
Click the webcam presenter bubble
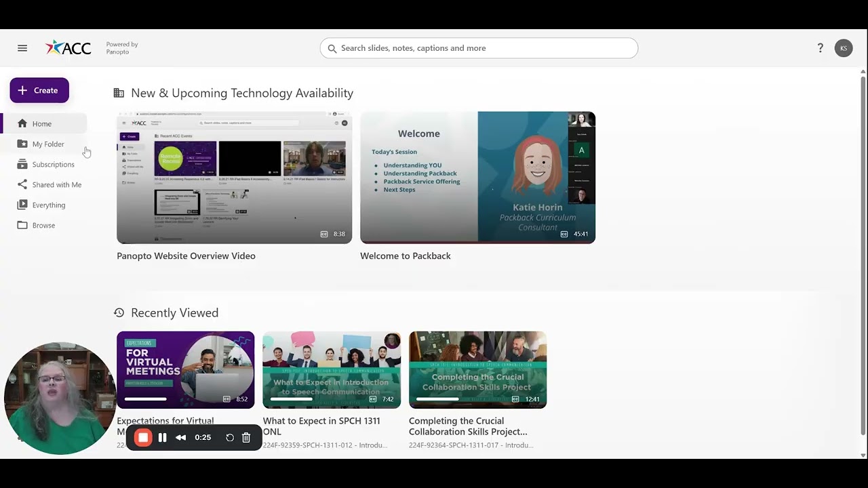pyautogui.click(x=60, y=399)
